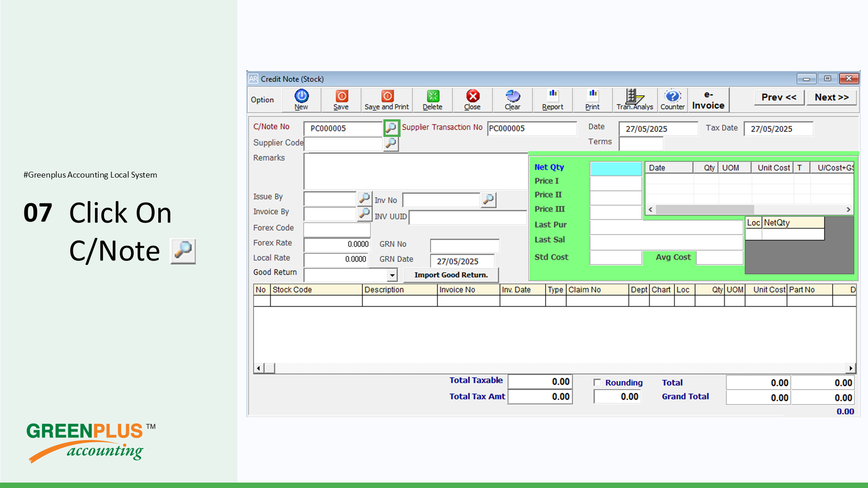Viewport: 868px width, 488px height.
Task: Click the Tax Date field
Action: click(x=778, y=129)
